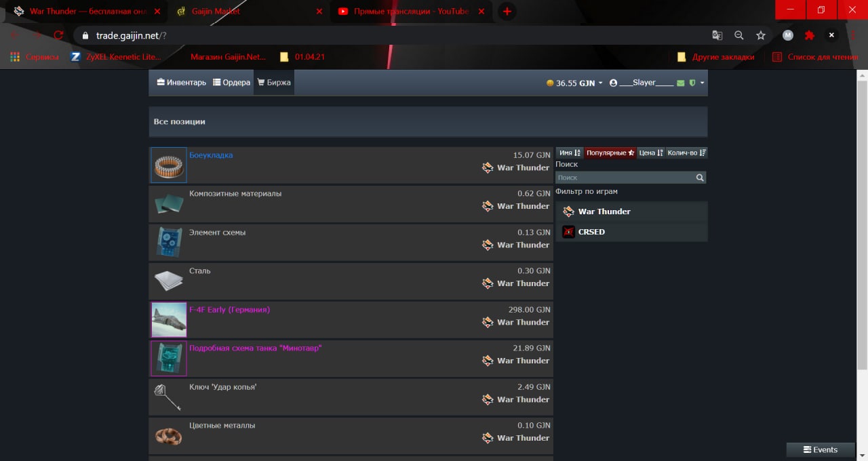Open a new browser tab
Image resolution: width=868 pixels, height=461 pixels.
point(507,12)
